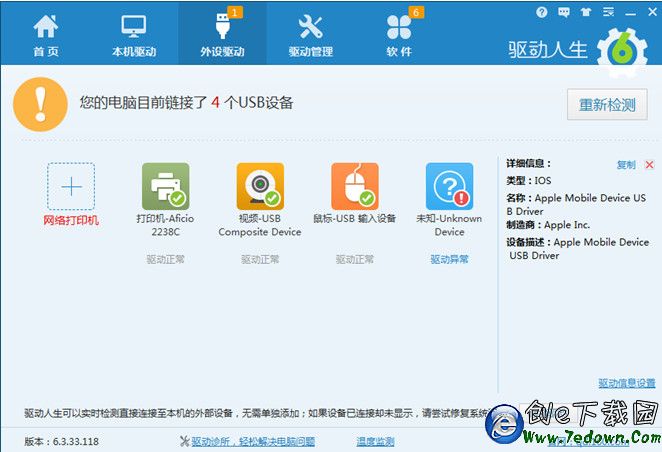The height and width of the screenshot is (452, 662).
Task: Select the USB Composite Device webcam icon
Action: (260, 187)
